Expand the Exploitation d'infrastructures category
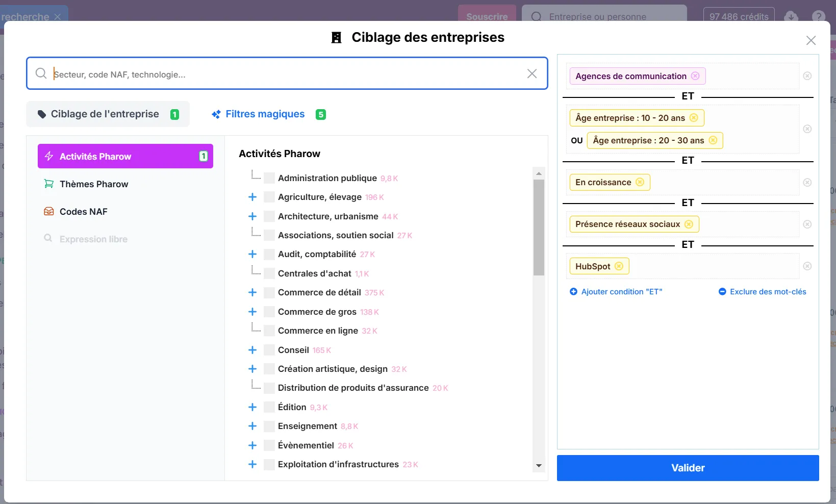Screen dimensions: 836x504 tap(252, 464)
